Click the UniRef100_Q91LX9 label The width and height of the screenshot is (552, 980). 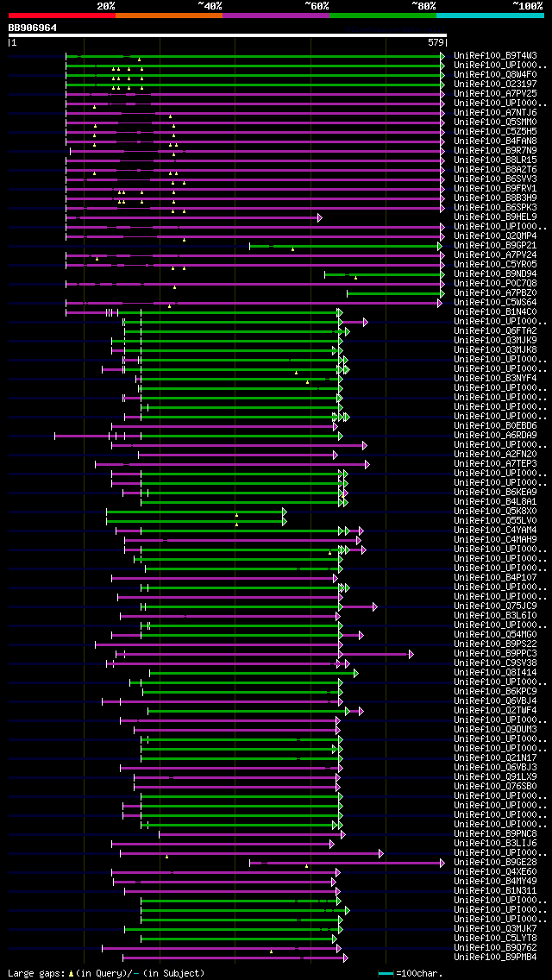point(496,777)
